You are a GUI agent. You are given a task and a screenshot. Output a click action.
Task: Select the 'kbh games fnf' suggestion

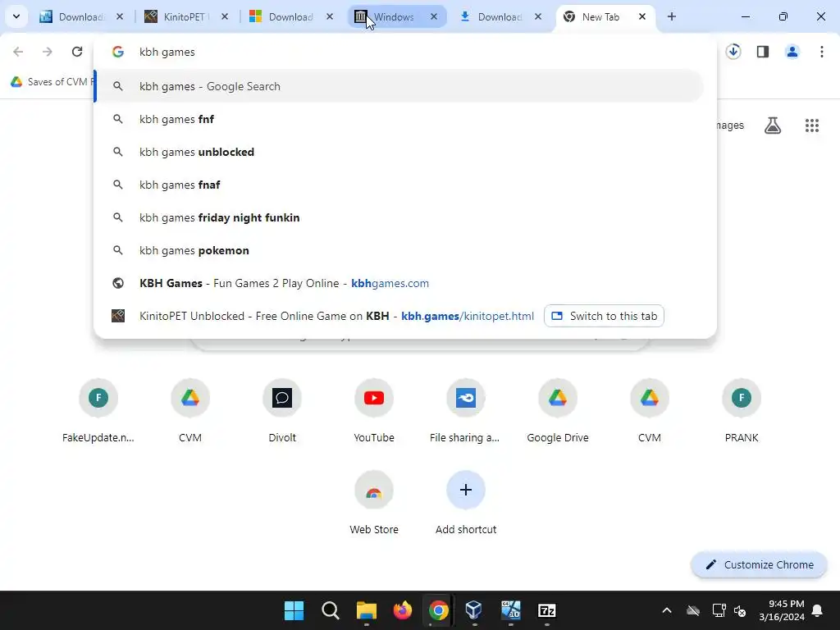click(x=399, y=119)
